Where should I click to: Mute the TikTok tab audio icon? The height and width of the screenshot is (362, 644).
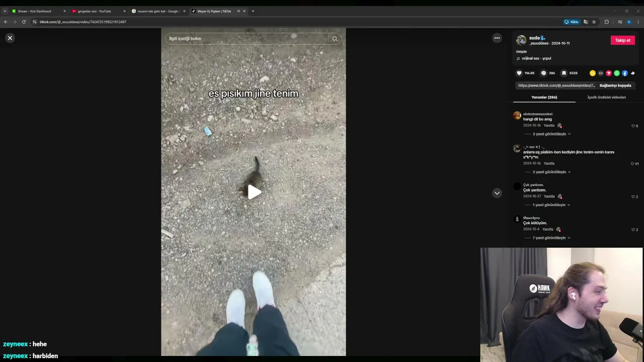[238, 11]
